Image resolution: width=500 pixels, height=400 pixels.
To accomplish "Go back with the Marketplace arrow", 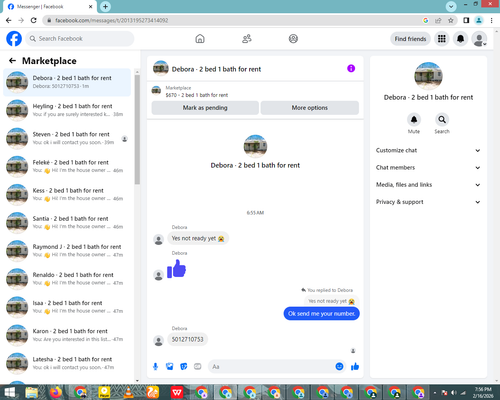I will 12,61.
